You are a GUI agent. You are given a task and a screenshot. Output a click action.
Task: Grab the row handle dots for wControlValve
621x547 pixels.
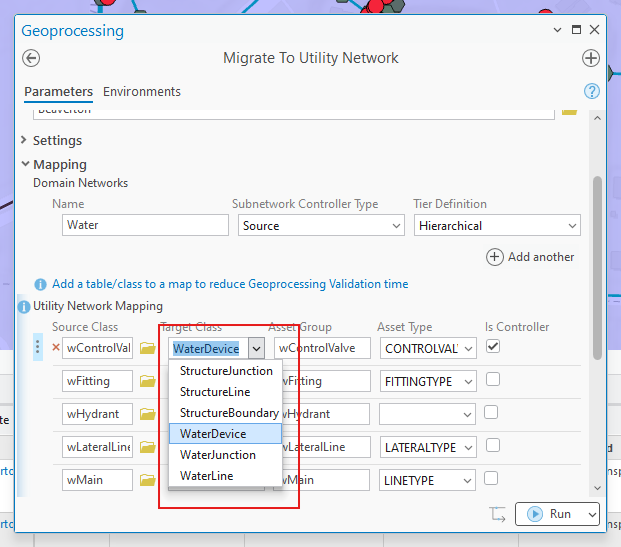38,347
